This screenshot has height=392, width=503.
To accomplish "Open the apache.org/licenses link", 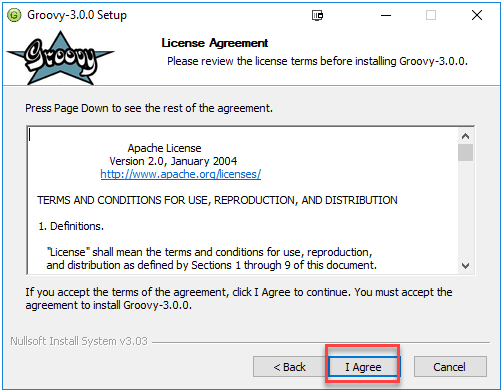I will (x=181, y=174).
